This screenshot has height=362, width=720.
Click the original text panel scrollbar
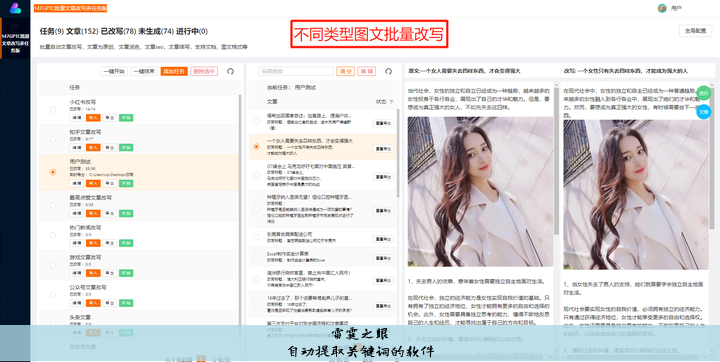click(556, 161)
